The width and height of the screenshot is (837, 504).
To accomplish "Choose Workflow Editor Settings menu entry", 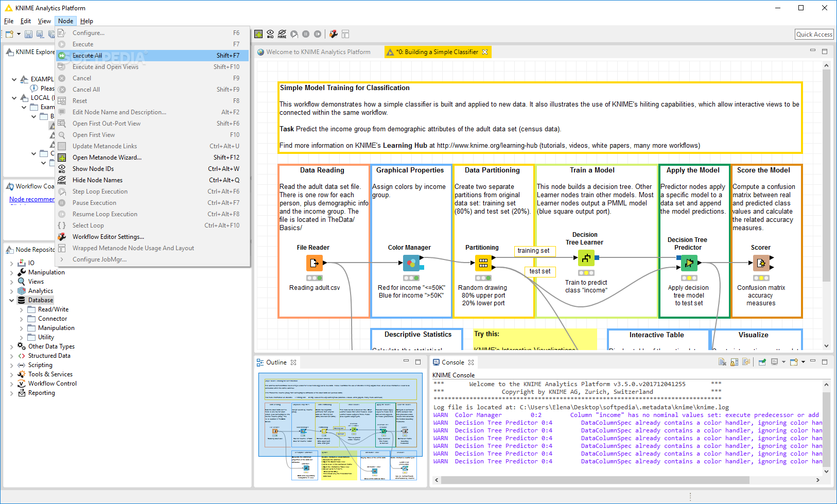I will pos(152,237).
